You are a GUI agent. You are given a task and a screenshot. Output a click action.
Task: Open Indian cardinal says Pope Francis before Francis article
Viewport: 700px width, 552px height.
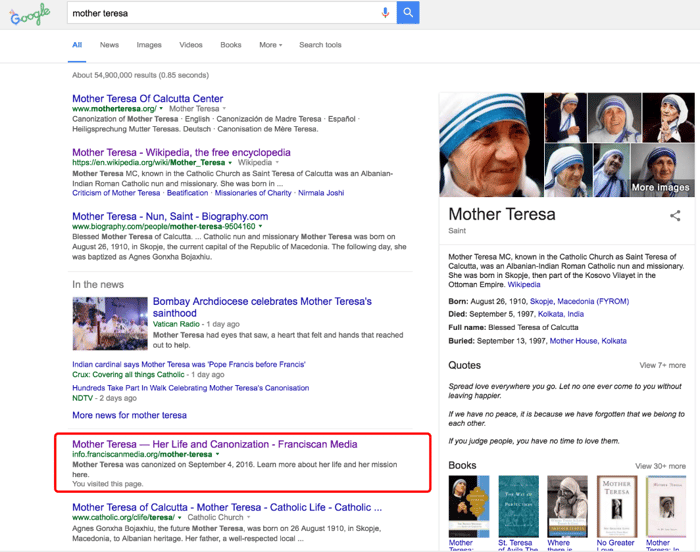(x=189, y=364)
